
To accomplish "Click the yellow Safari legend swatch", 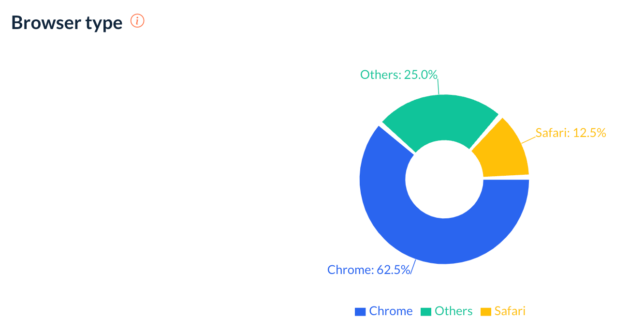I will pyautogui.click(x=485, y=312).
